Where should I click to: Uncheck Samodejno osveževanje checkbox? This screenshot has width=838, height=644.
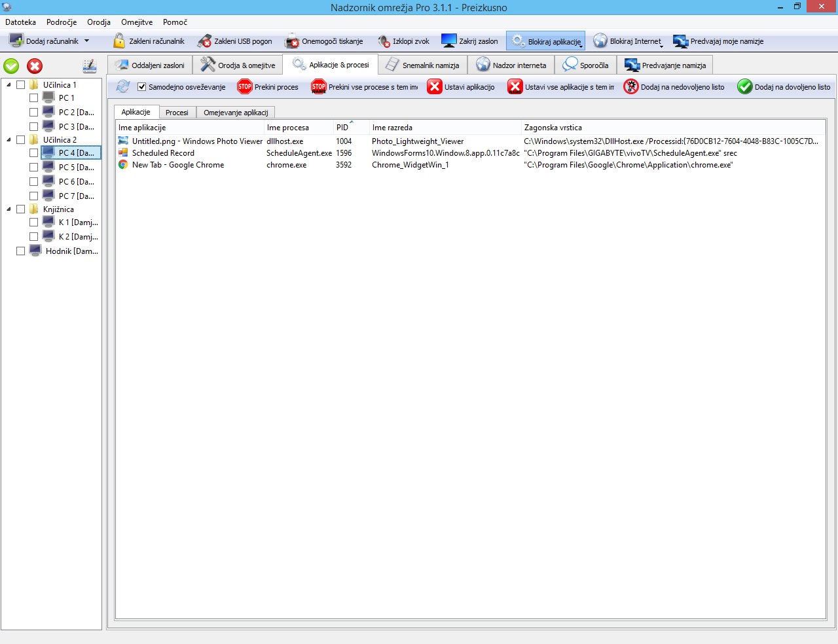141,87
